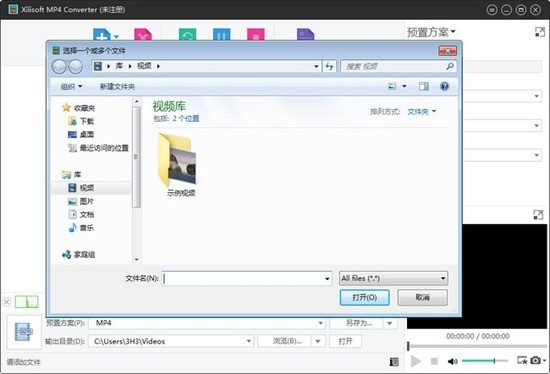Click the play button in preview

(416, 361)
